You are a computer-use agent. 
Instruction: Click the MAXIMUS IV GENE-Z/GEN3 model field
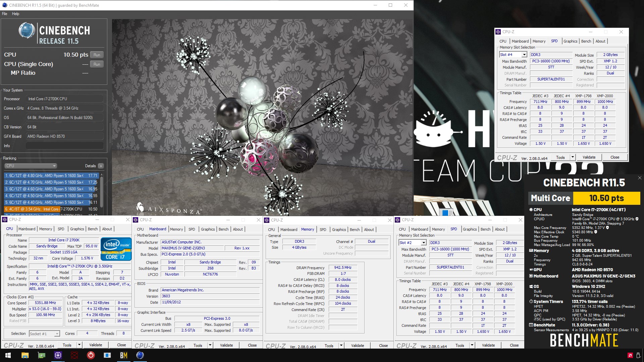pyautogui.click(x=192, y=248)
